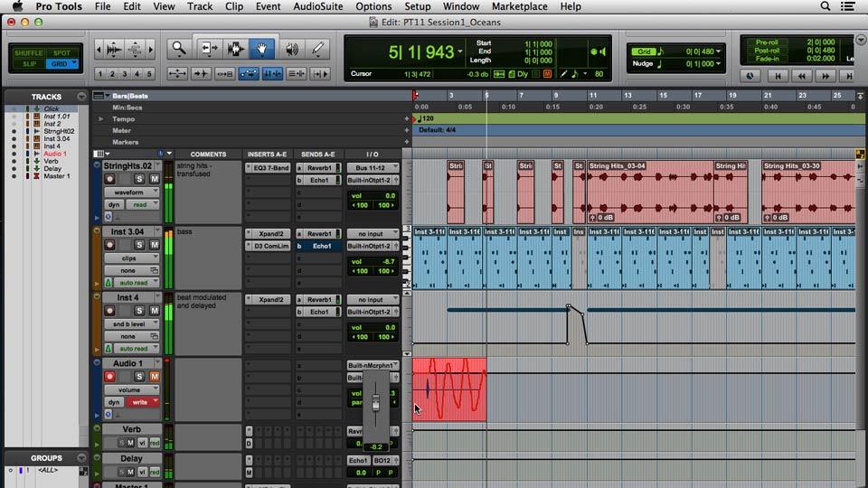Click the Online clock button in transport
This screenshot has width=868, height=488.
click(750, 76)
